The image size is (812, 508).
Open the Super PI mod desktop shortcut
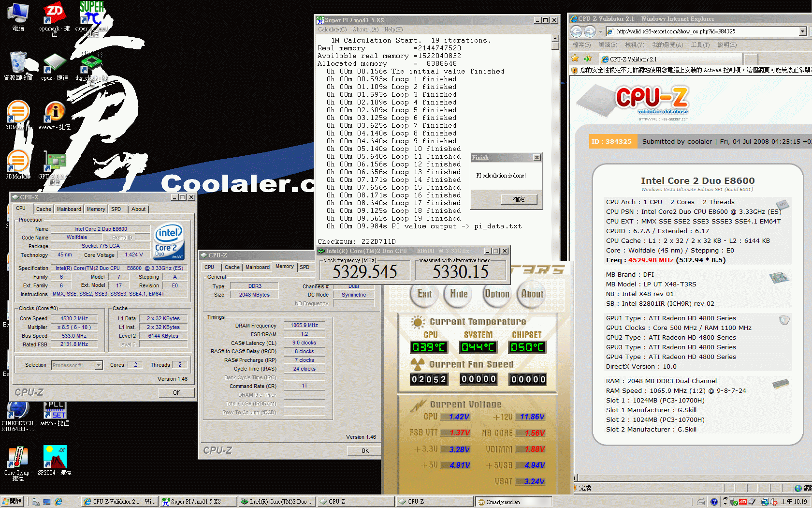91,18
